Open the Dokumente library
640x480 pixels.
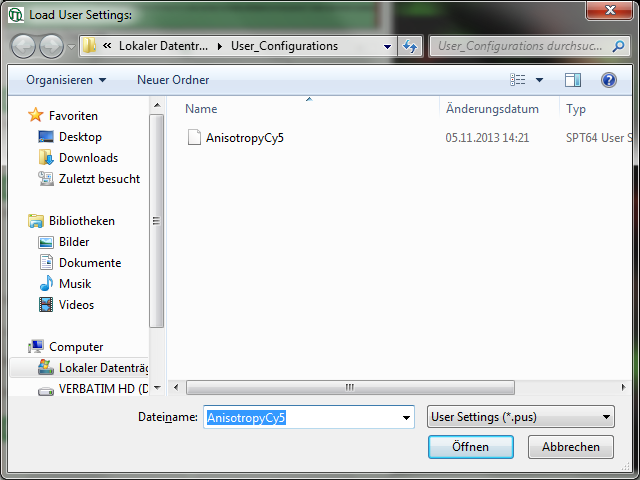(90, 263)
